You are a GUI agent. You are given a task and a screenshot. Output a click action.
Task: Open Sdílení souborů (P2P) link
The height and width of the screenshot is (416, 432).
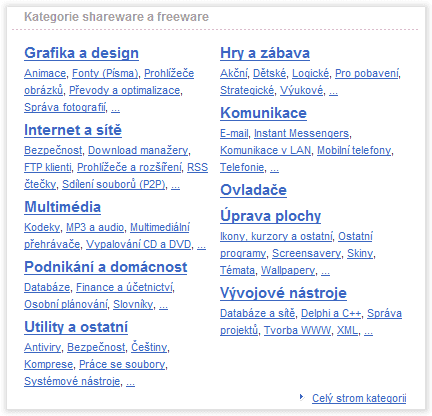114,184
